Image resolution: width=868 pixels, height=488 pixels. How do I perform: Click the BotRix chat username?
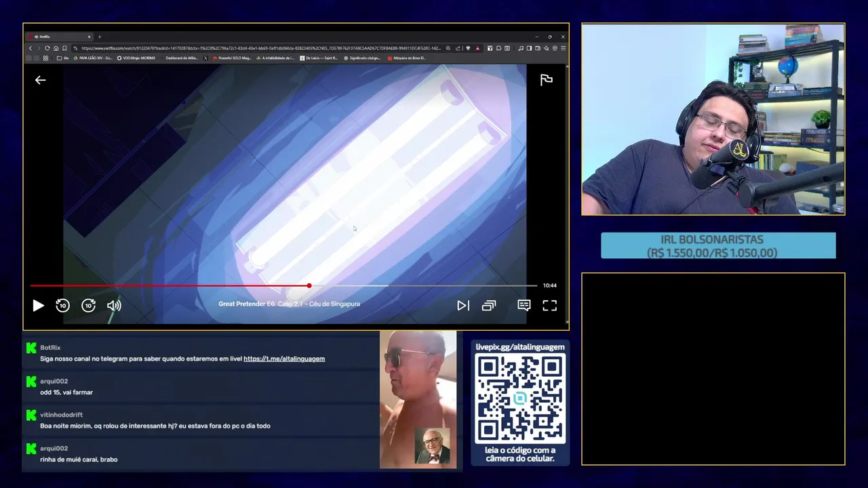(50, 348)
